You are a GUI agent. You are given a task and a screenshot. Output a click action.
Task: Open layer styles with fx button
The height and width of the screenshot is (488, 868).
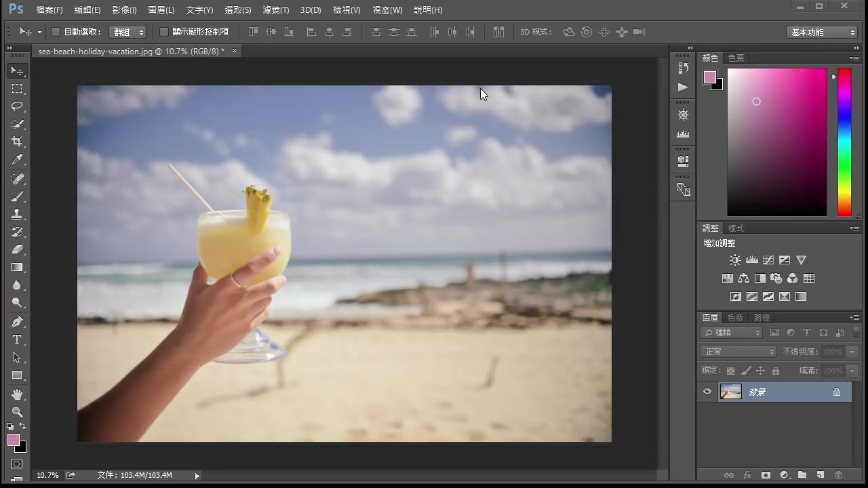coord(747,475)
